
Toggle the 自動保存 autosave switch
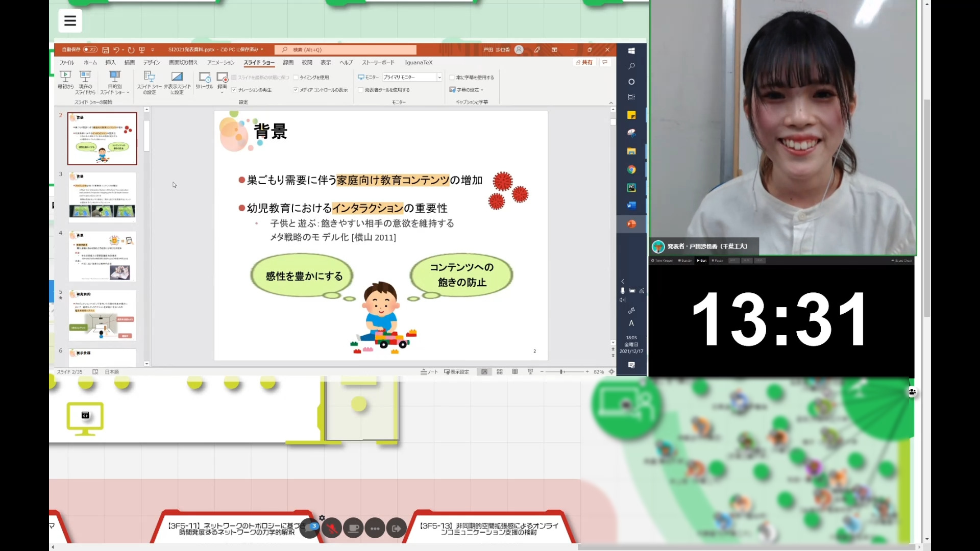tap(90, 49)
